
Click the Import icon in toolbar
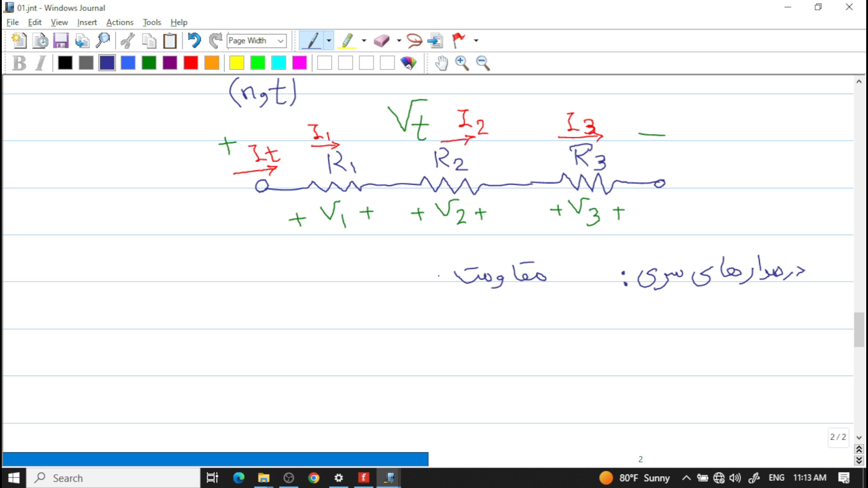tap(82, 41)
